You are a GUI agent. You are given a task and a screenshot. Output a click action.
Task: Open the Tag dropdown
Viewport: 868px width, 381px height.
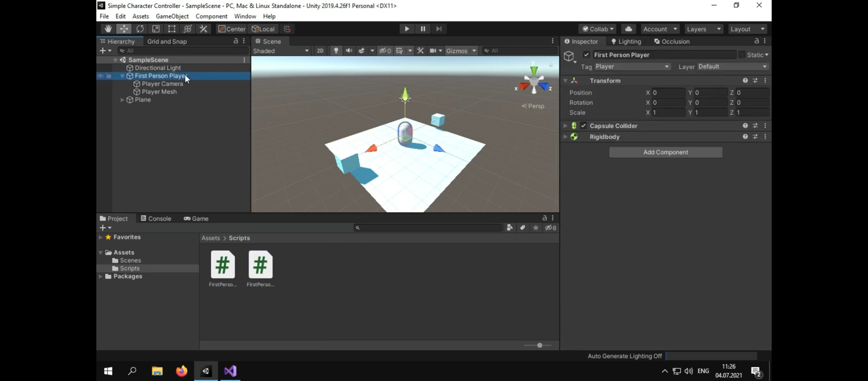[632, 67]
